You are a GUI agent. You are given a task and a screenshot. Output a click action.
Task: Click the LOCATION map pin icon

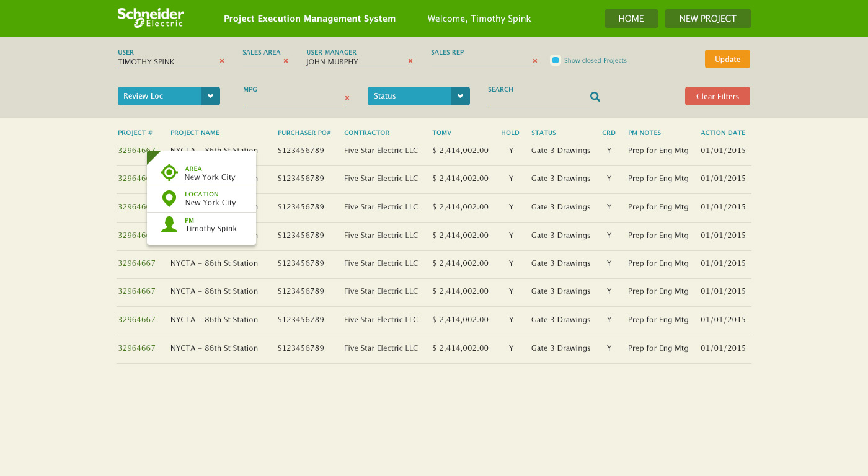point(169,198)
